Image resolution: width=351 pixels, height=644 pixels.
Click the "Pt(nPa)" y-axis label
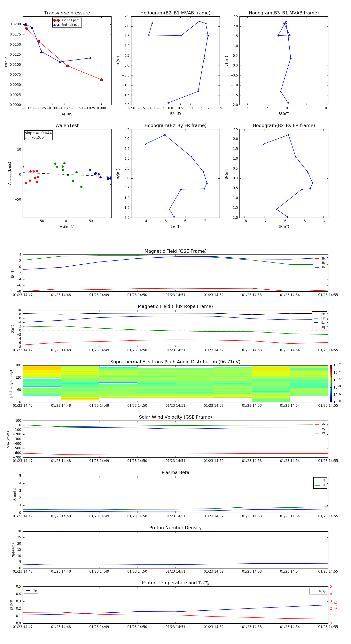(x=6, y=61)
